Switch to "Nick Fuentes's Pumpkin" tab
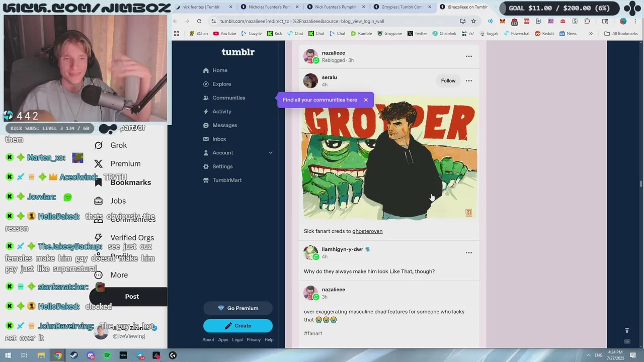The width and height of the screenshot is (644, 362). point(336,7)
